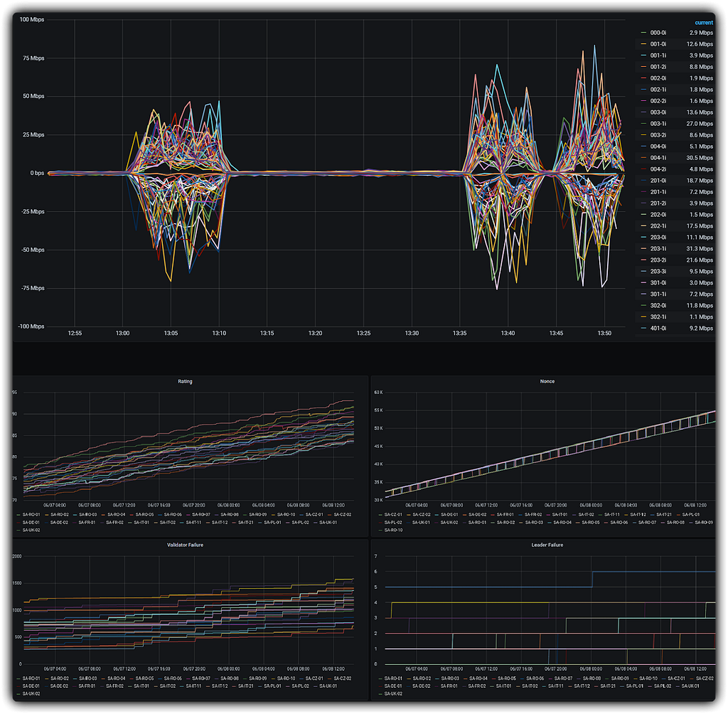Toggle series 203-1i in bandwidth legend

click(658, 249)
